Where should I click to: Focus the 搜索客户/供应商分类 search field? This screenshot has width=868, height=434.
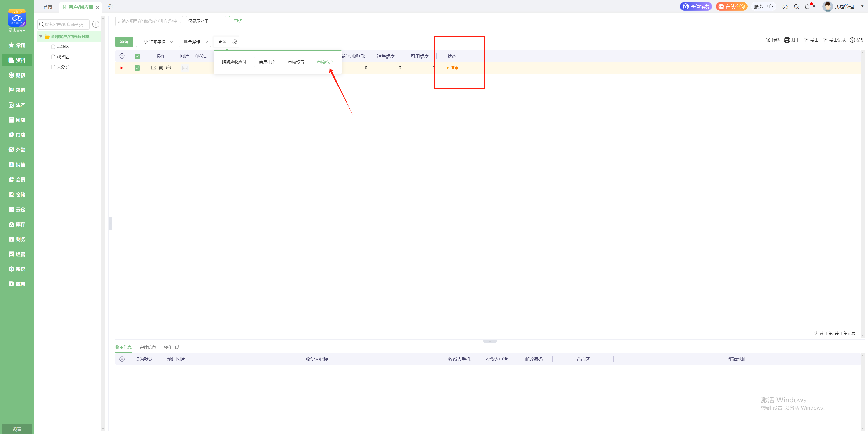click(63, 24)
